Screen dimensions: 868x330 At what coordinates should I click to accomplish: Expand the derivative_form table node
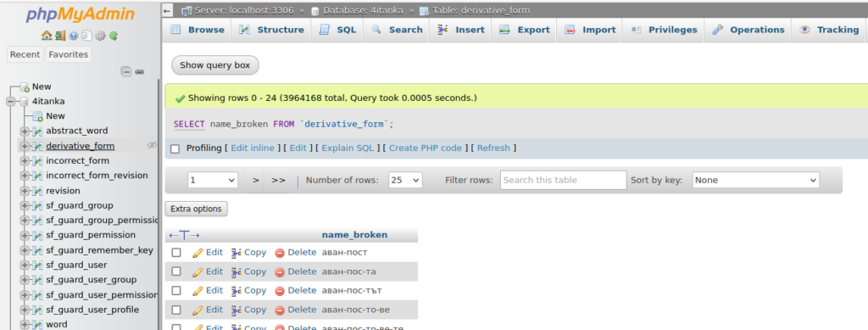click(25, 146)
